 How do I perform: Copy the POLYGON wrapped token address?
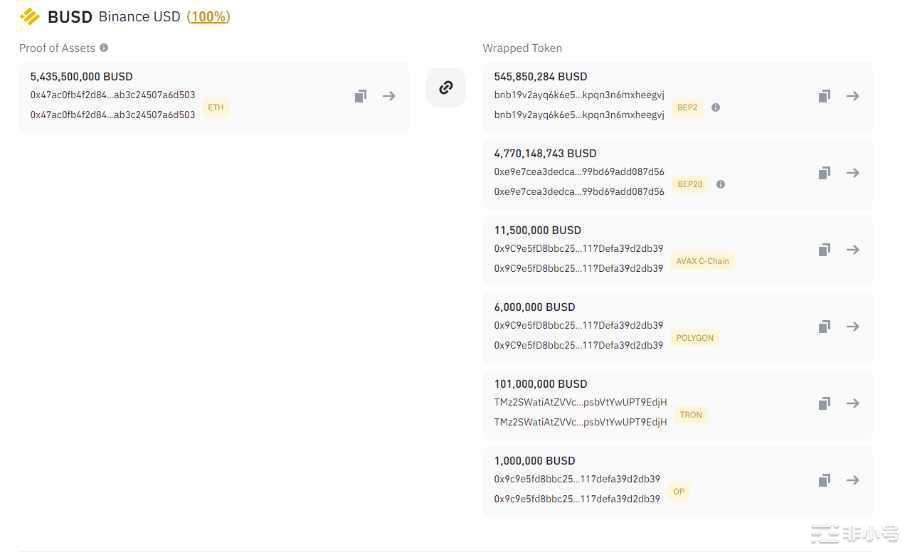824,327
